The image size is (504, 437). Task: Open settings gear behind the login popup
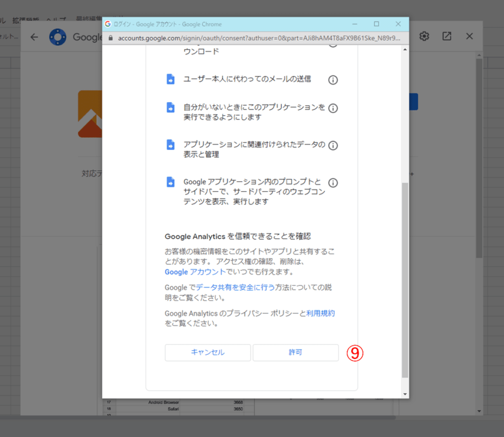coord(424,36)
